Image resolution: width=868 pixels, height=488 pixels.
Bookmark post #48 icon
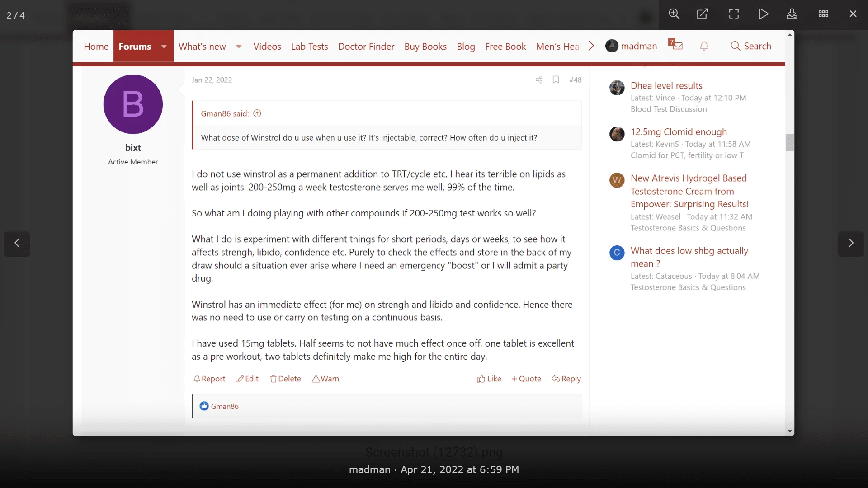pos(556,80)
